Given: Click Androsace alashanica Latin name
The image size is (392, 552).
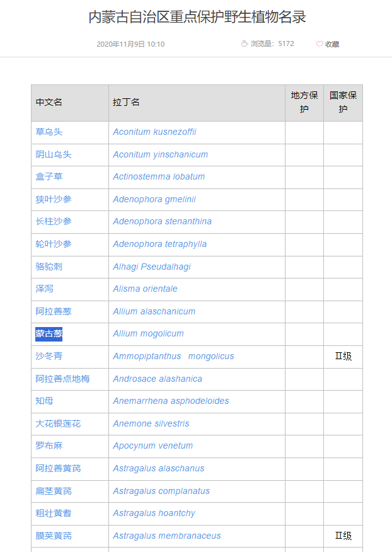Looking at the screenshot, I should pos(158,379).
